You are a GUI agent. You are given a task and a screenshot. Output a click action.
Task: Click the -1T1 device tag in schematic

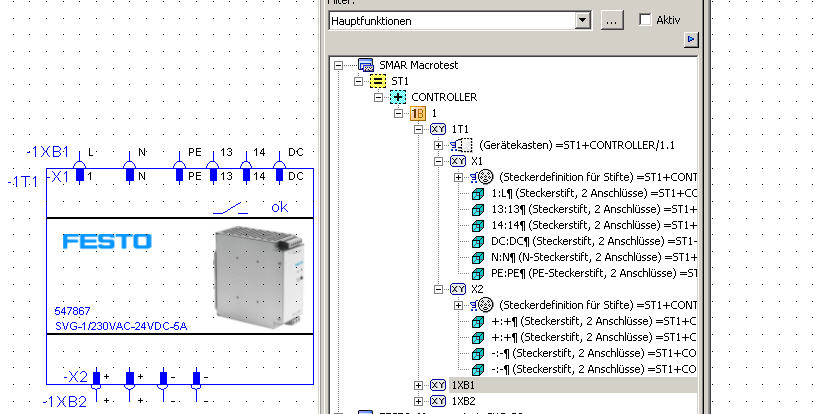(23, 182)
